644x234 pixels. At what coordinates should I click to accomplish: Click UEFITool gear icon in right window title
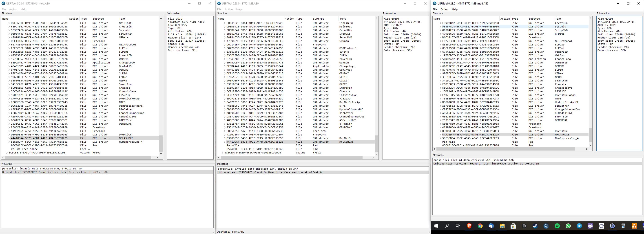[434, 4]
